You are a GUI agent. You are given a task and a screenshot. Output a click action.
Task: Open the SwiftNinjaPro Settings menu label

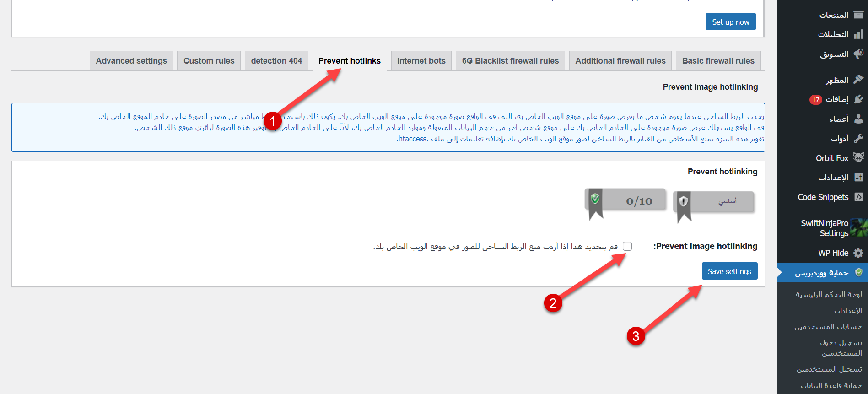point(825,228)
